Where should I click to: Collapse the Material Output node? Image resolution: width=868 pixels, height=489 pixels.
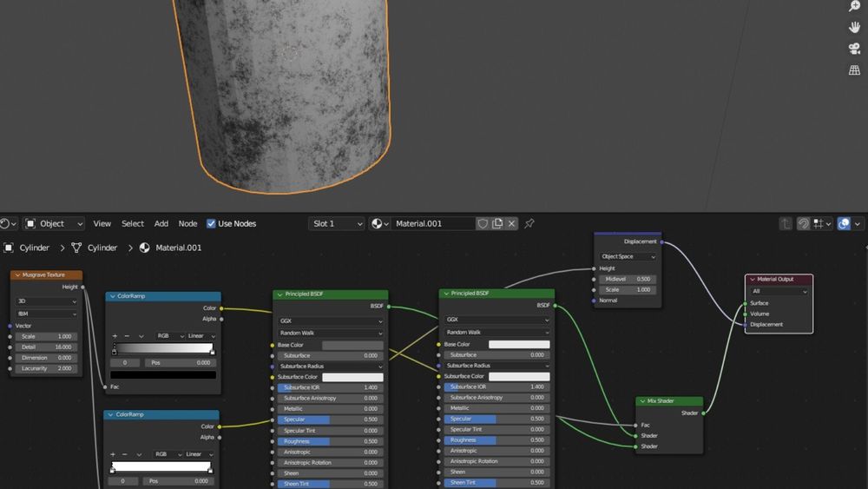click(753, 280)
